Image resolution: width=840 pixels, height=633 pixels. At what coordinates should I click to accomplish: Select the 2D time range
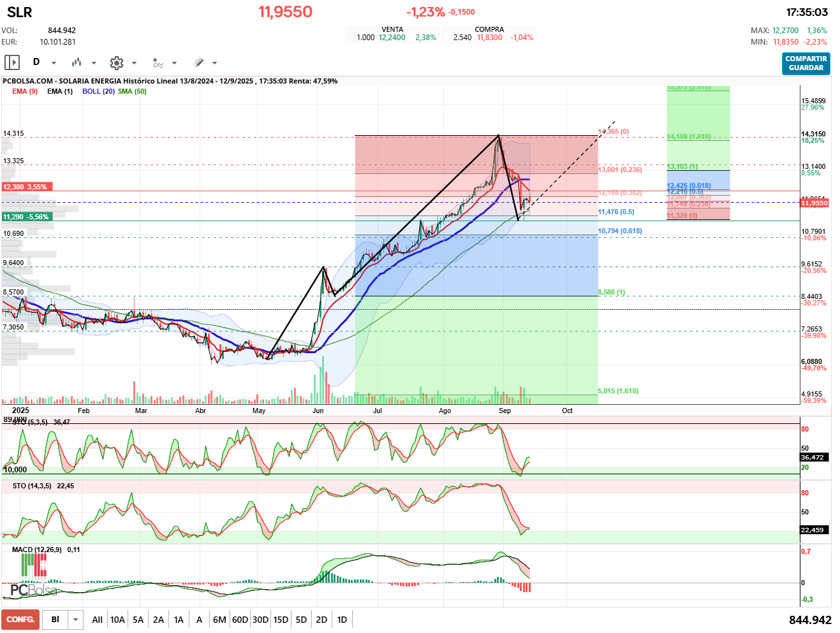[321, 620]
